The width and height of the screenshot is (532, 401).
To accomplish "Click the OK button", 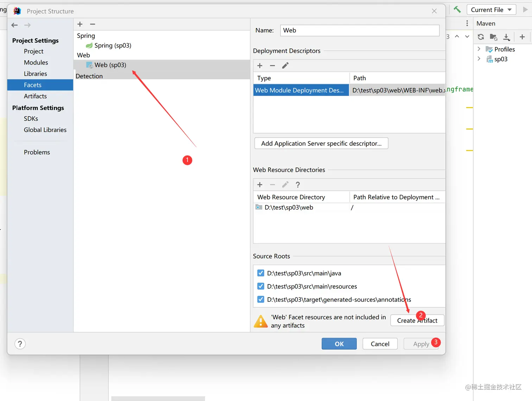I will (339, 344).
